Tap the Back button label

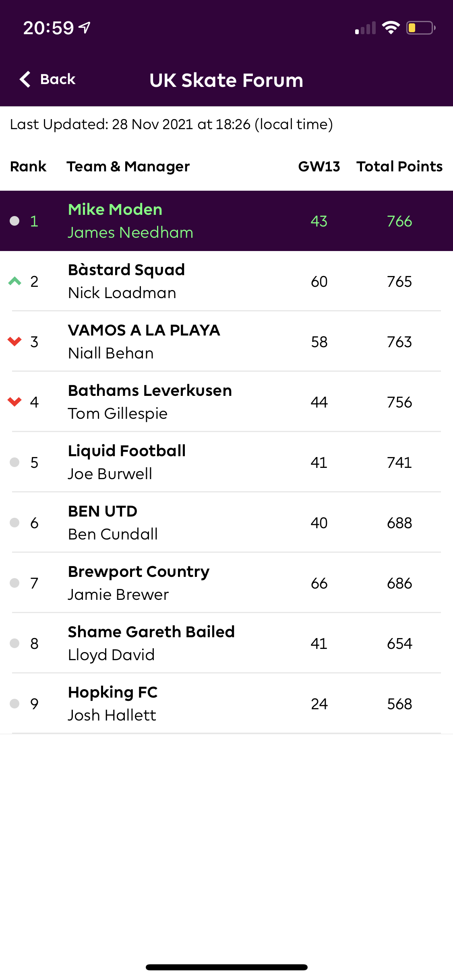click(58, 79)
